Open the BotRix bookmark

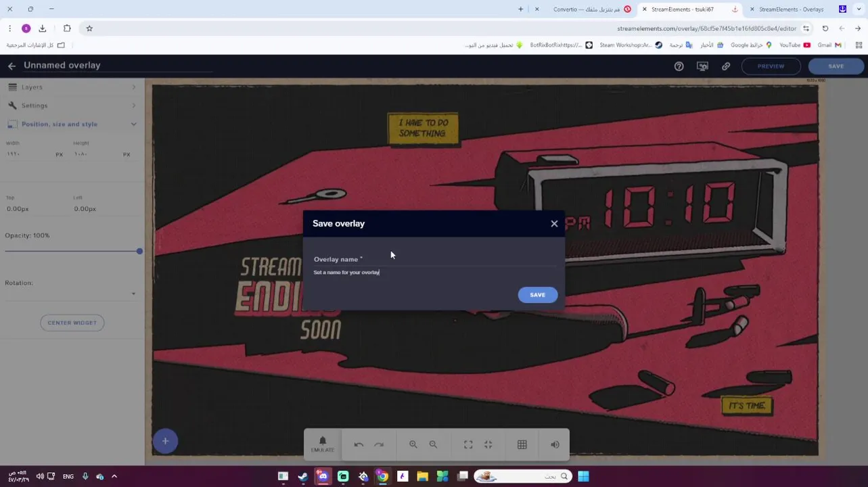coord(561,45)
